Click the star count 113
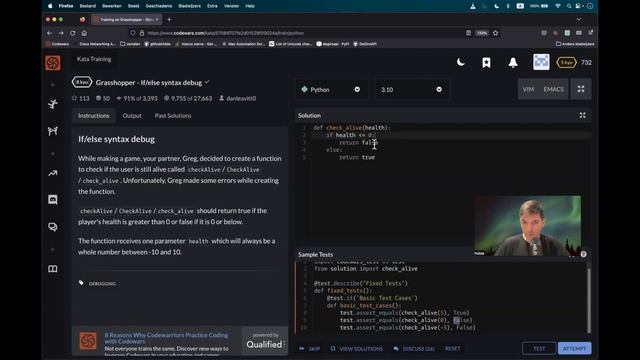Image resolution: width=640 pixels, height=360 pixels. [x=81, y=98]
